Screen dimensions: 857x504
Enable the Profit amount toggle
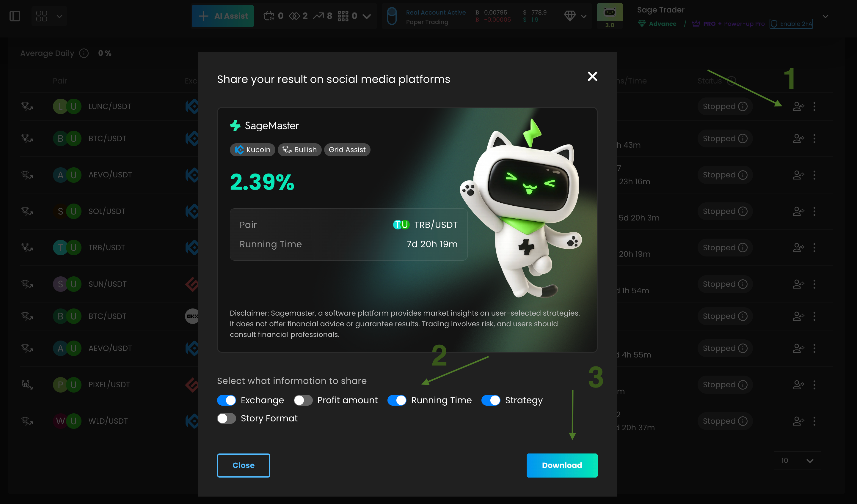pos(303,400)
